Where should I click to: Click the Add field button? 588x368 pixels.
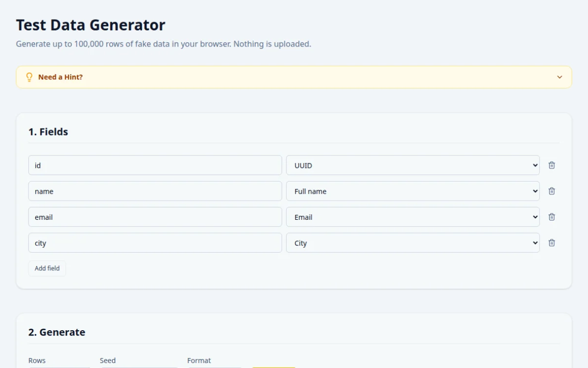[x=47, y=268]
